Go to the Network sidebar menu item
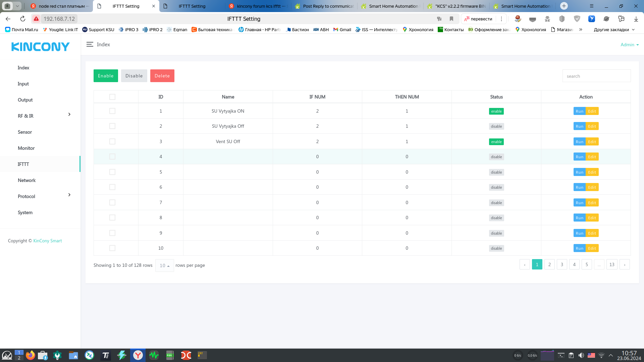This screenshot has width=644, height=362. pyautogui.click(x=26, y=180)
